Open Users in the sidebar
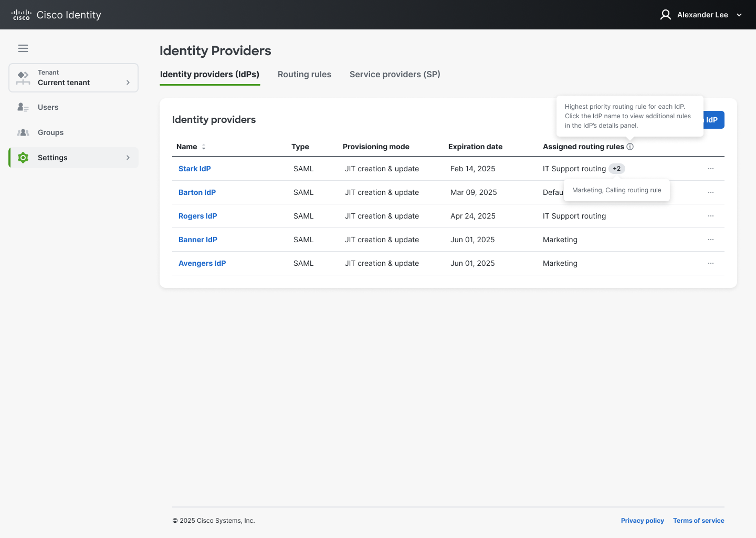This screenshot has height=538, width=756. (x=73, y=107)
